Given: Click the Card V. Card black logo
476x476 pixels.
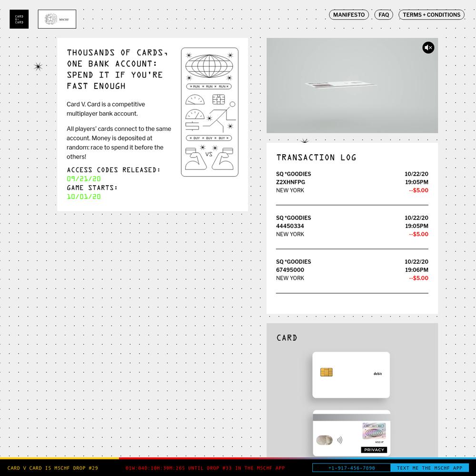Looking at the screenshot, I should click(x=19, y=19).
